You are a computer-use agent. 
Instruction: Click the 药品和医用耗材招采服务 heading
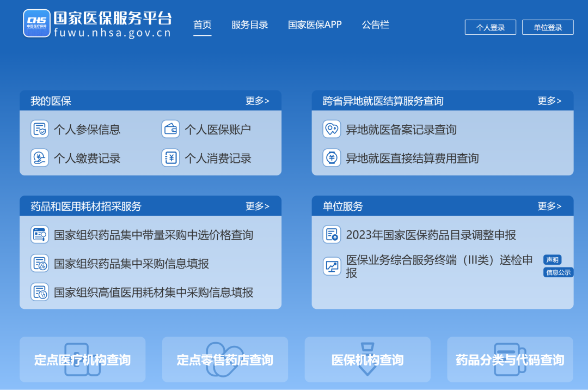(86, 206)
